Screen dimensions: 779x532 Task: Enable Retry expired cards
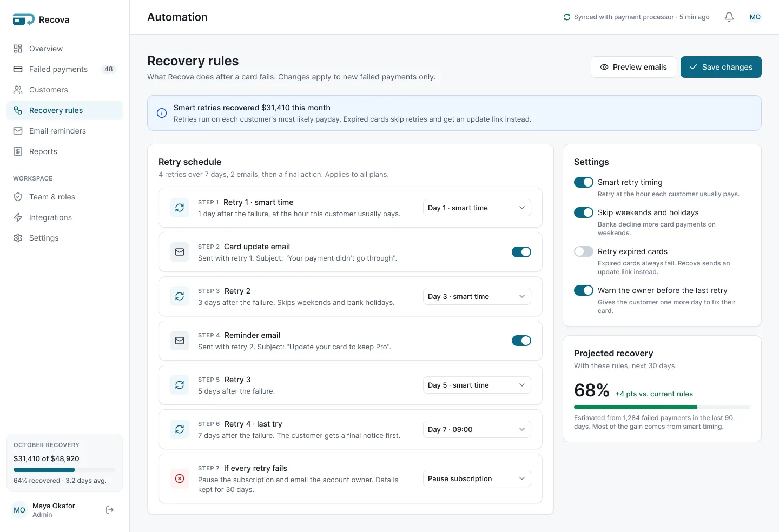coord(584,251)
